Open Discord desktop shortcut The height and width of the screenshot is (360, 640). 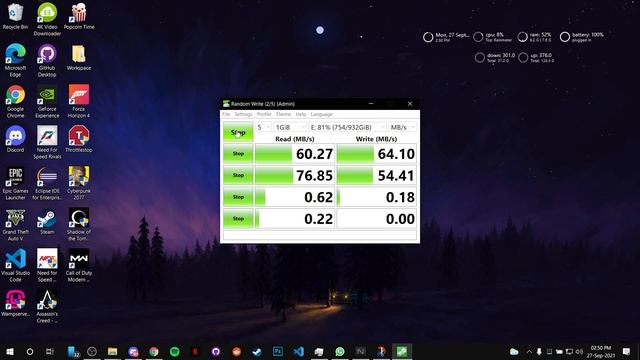pos(15,139)
